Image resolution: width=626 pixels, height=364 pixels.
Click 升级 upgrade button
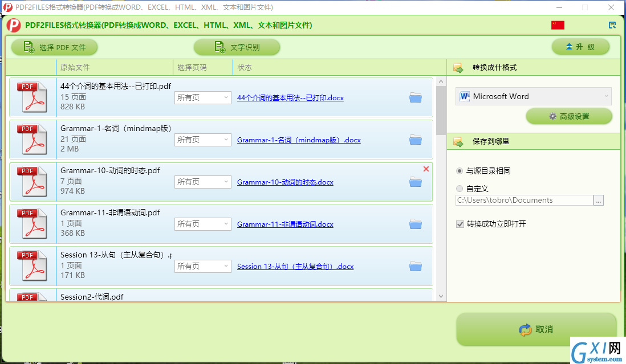pos(580,47)
